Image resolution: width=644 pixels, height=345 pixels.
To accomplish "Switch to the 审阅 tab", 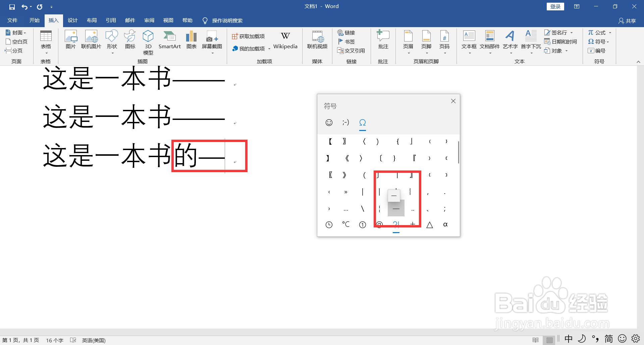I will pos(149,20).
